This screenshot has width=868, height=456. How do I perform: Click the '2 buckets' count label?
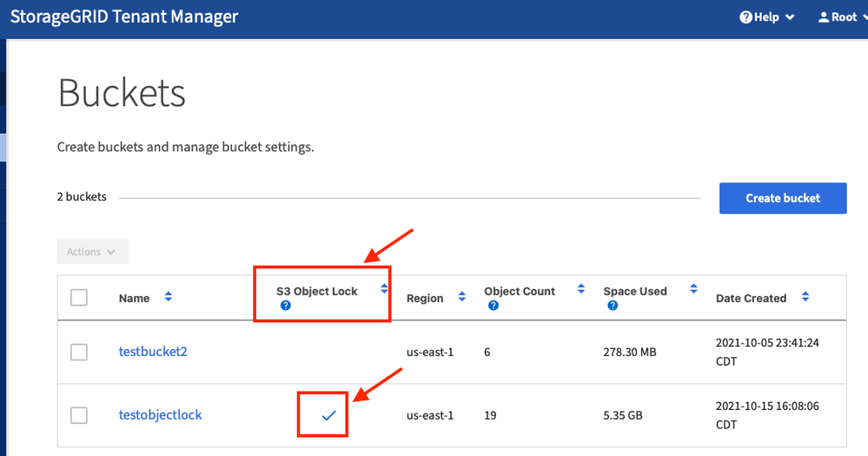(82, 197)
